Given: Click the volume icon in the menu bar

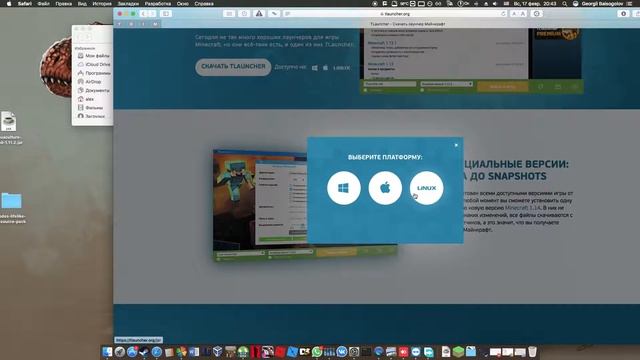Looking at the screenshot, I should click(495, 4).
